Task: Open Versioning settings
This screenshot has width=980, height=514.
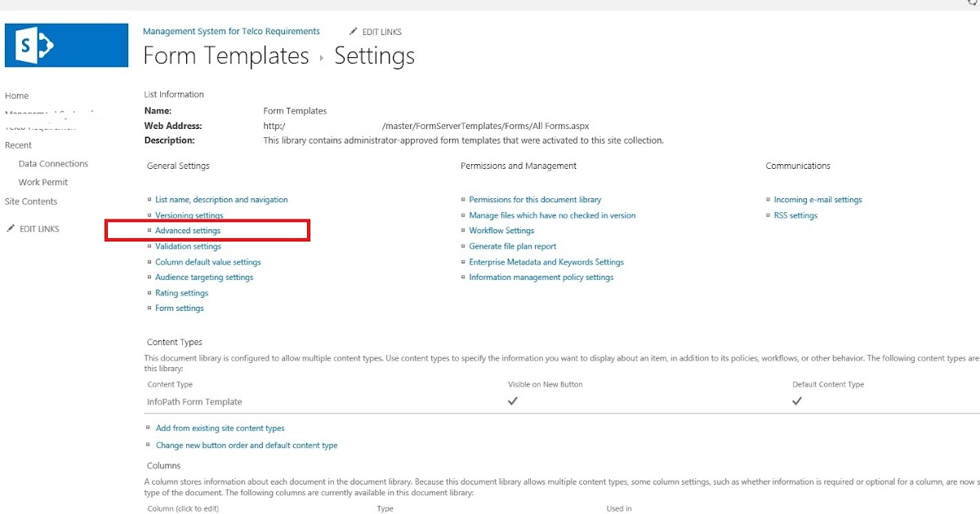Action: [x=189, y=215]
